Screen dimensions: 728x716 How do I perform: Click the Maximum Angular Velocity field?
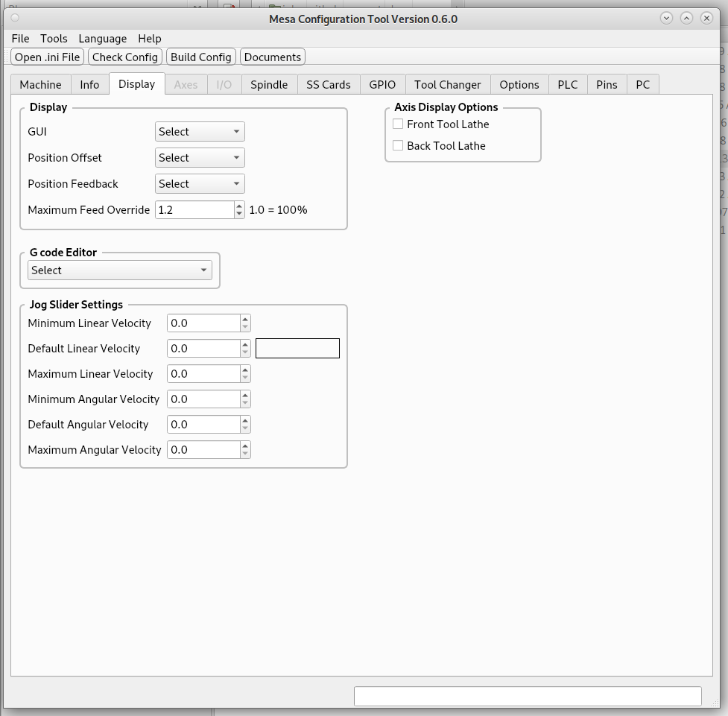pyautogui.click(x=203, y=450)
